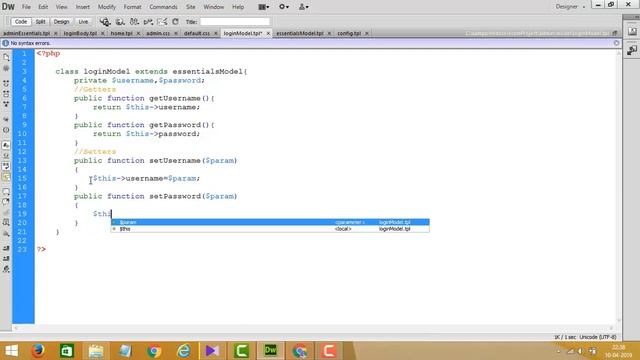Click the Balance Braces icon
This screenshot has width=640, height=360.
[x=6, y=130]
